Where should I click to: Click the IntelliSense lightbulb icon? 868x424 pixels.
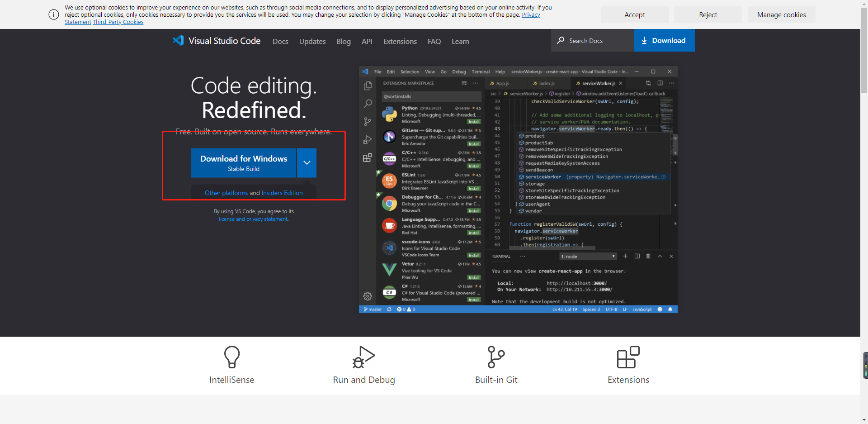tap(232, 357)
